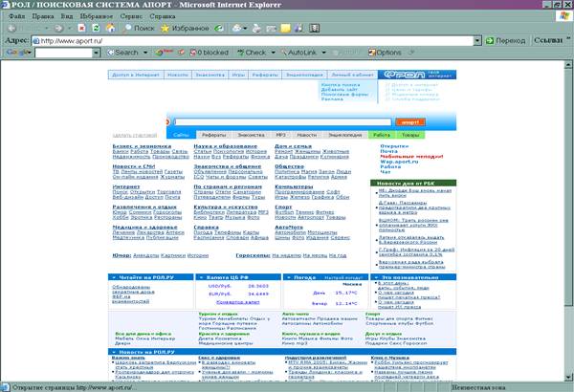Open the Избранное menu in menu bar

point(97,16)
